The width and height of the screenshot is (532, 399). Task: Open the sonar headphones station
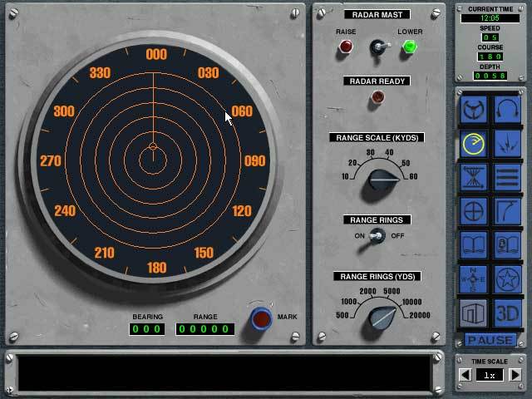[x=507, y=110]
